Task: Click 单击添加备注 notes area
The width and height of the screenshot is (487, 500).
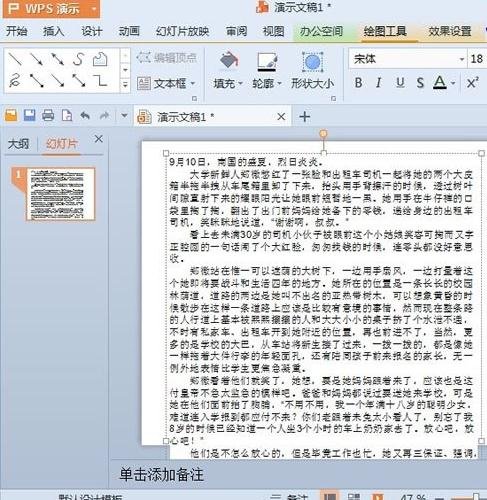Action: (x=161, y=475)
